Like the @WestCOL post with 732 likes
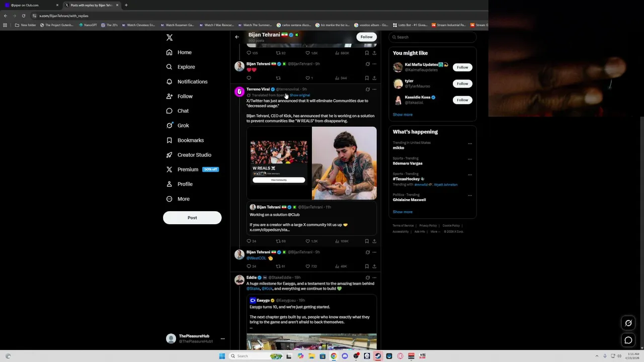The height and width of the screenshot is (362, 644). tap(311, 266)
